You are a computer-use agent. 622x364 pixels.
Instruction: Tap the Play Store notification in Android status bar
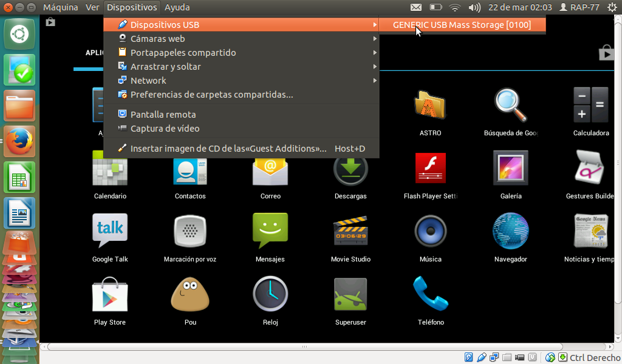(50, 22)
